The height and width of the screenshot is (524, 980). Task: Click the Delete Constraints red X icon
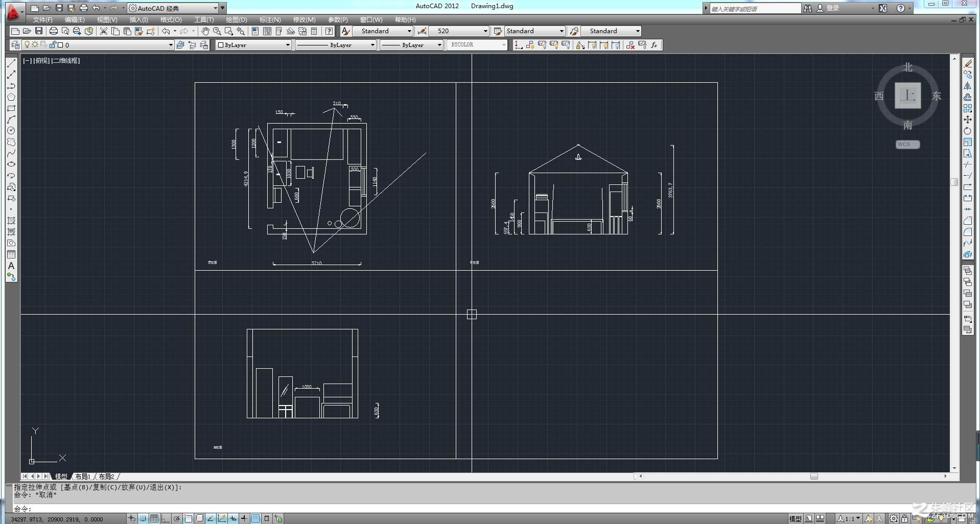click(631, 45)
